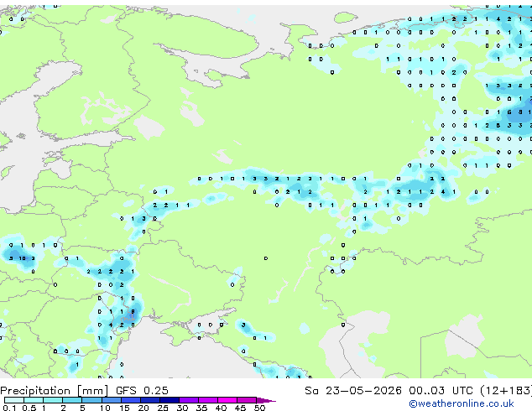
Task: Click the legend tick label 50
Action: pos(260,408)
